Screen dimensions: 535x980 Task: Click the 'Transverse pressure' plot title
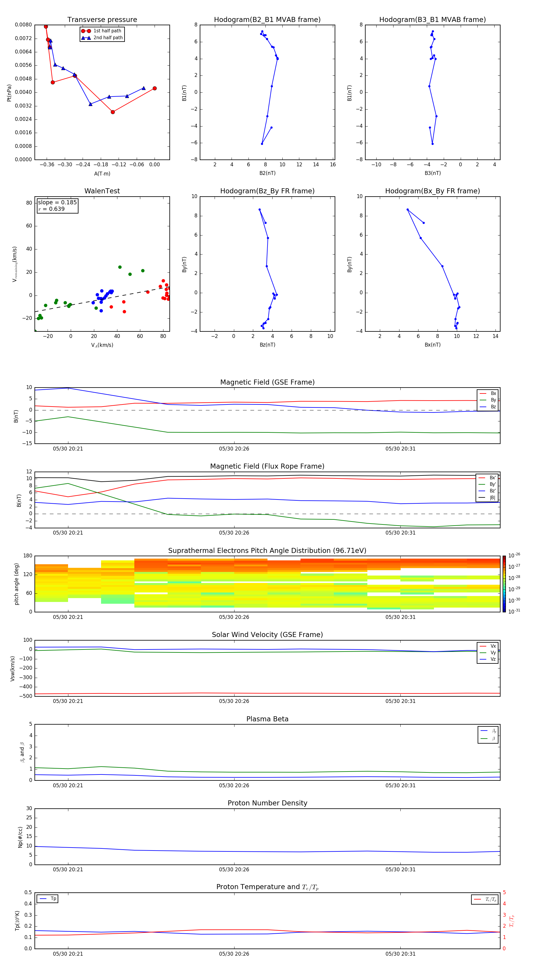click(x=102, y=20)
